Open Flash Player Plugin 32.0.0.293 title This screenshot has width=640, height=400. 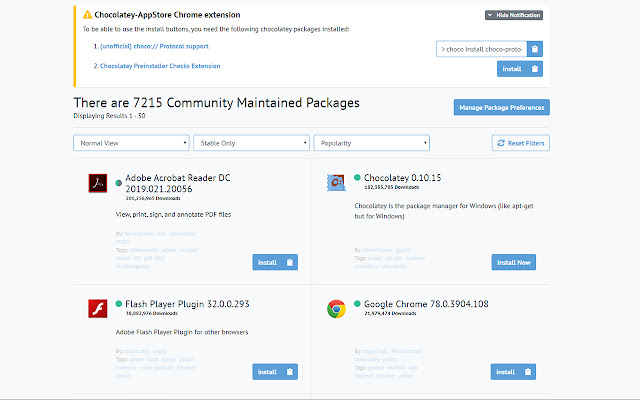coord(187,304)
